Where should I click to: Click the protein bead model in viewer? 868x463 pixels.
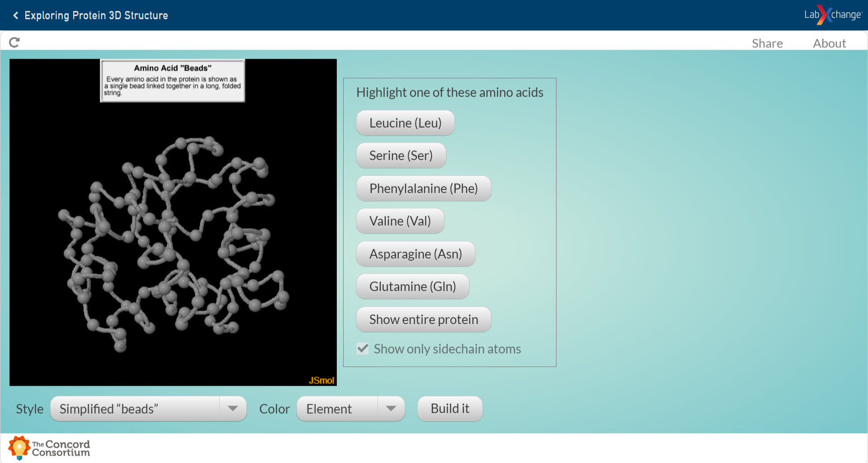click(172, 244)
